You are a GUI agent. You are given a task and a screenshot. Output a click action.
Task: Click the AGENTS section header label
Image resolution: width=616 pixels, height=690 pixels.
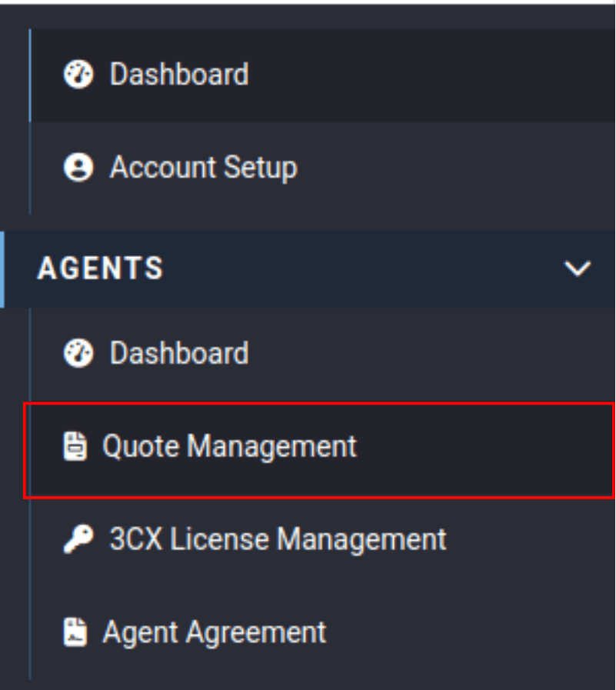(100, 268)
